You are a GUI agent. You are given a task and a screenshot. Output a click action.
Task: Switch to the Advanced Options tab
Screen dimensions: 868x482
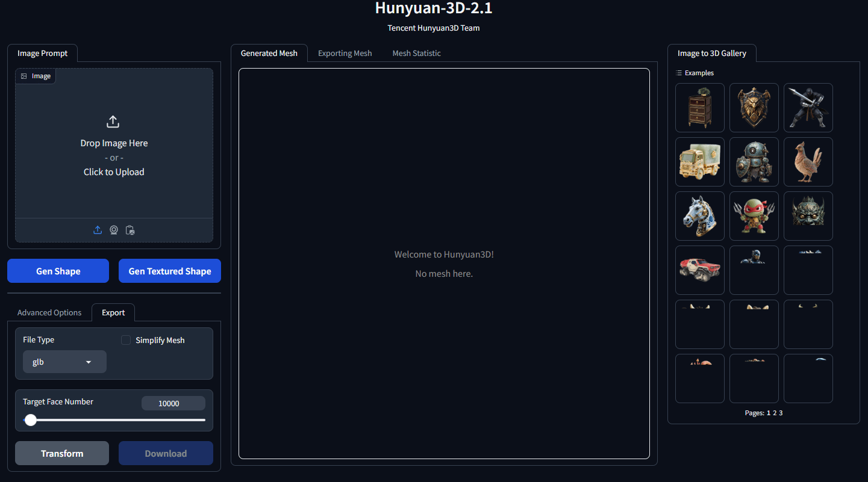coord(49,312)
